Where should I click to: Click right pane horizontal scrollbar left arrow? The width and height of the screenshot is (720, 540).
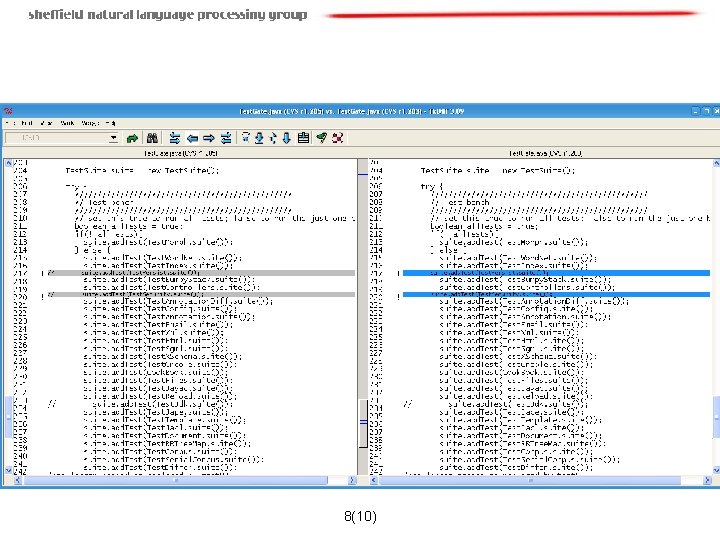click(x=374, y=480)
